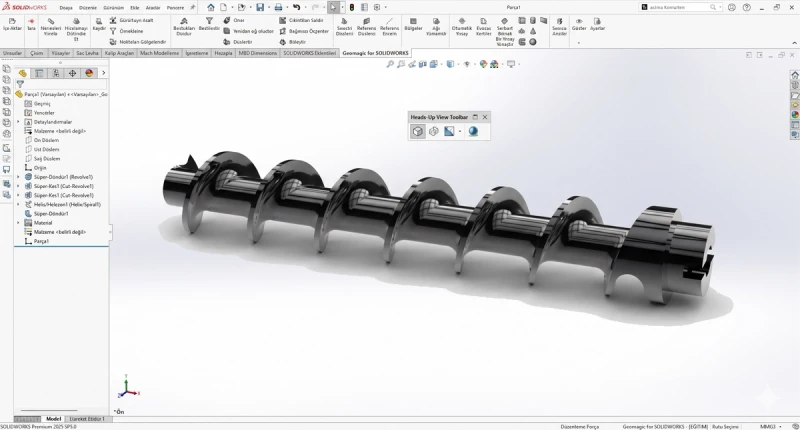Pin the menu bar with pushpin
Image resolution: width=800 pixels, height=430 pixels.
pos(192,7)
